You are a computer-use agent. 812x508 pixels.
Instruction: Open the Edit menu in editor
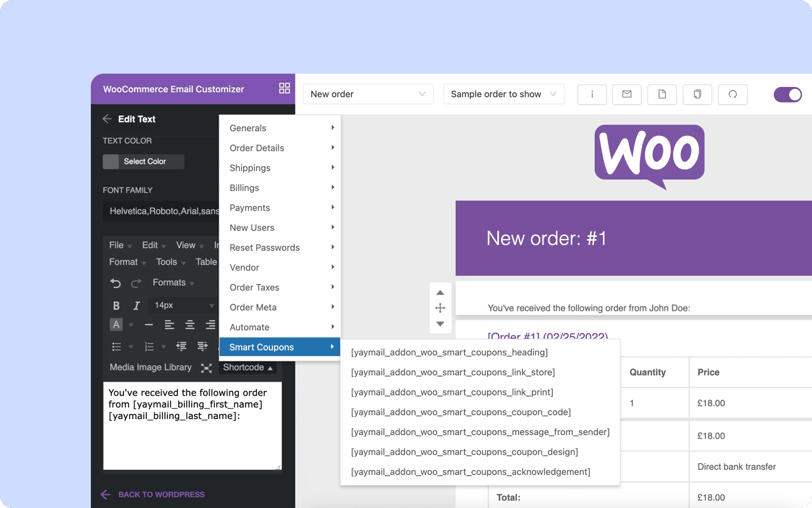click(x=154, y=245)
